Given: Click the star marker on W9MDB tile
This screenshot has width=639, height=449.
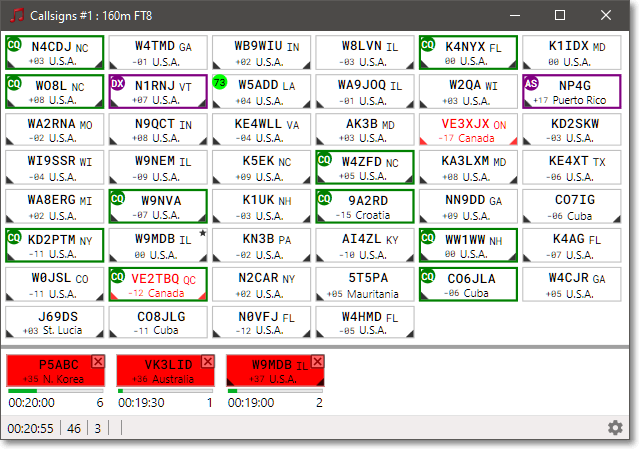Looking at the screenshot, I should [203, 233].
